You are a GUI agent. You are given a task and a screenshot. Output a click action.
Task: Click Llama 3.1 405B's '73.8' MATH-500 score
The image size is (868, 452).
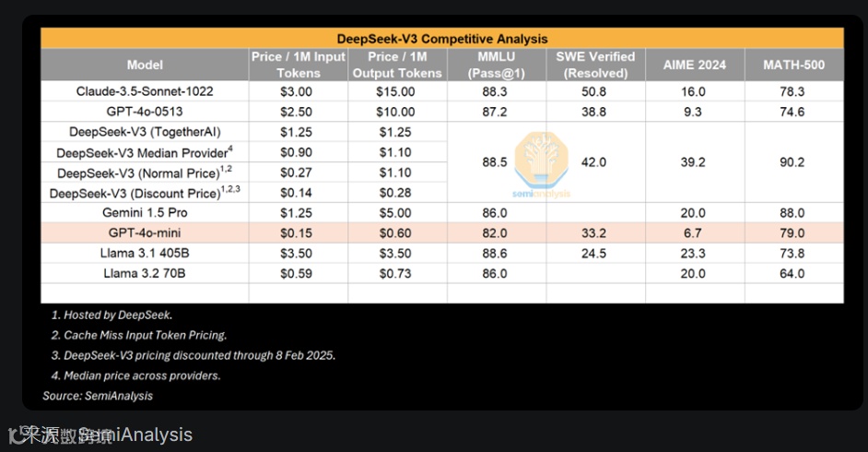click(792, 253)
